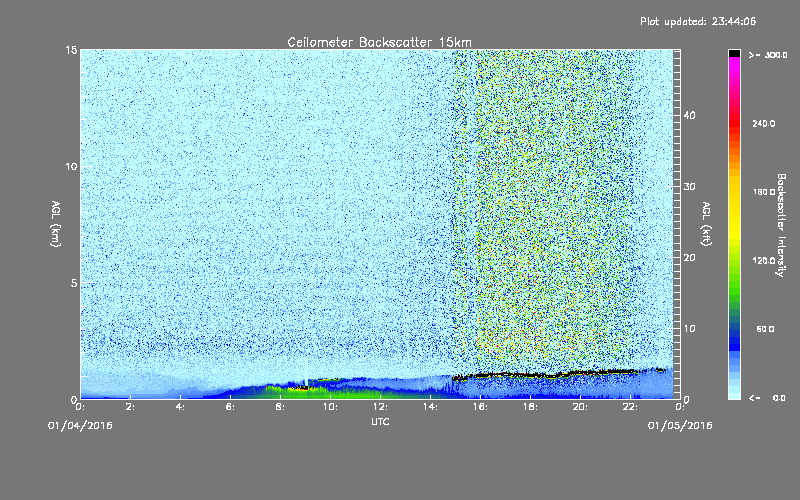
Task: Click the "240.0" colorbar value
Action: [x=764, y=123]
